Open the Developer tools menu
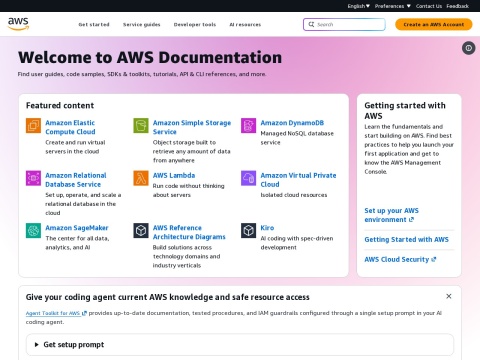480x360 pixels. click(x=195, y=24)
